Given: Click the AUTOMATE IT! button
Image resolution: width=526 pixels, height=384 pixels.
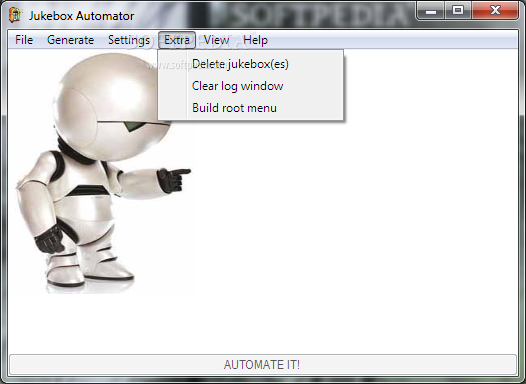Looking at the screenshot, I should (x=263, y=365).
